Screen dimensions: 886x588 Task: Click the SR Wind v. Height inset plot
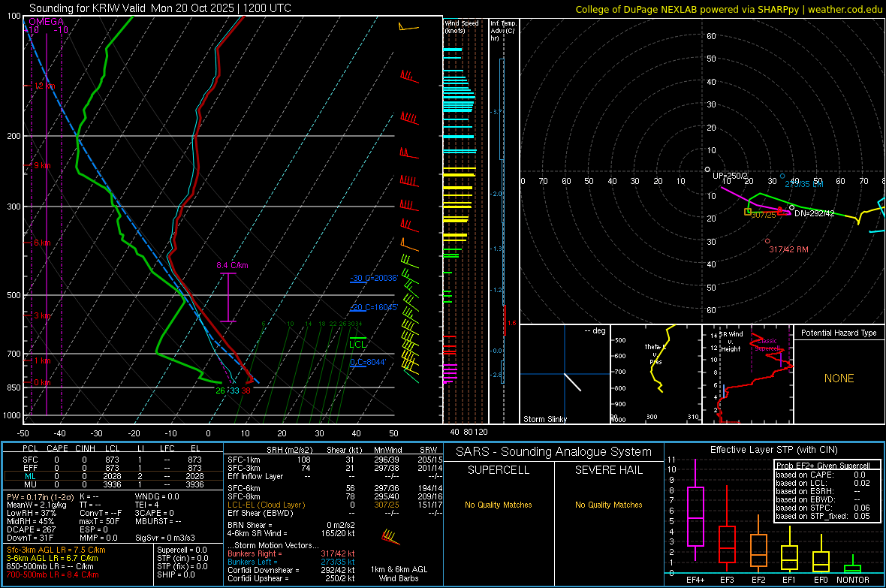748,374
